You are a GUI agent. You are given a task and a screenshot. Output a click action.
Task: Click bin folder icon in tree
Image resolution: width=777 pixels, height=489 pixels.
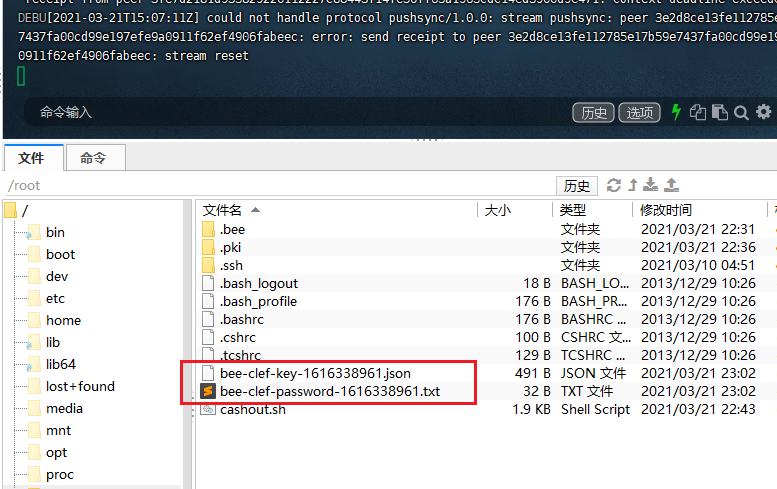[x=34, y=232]
